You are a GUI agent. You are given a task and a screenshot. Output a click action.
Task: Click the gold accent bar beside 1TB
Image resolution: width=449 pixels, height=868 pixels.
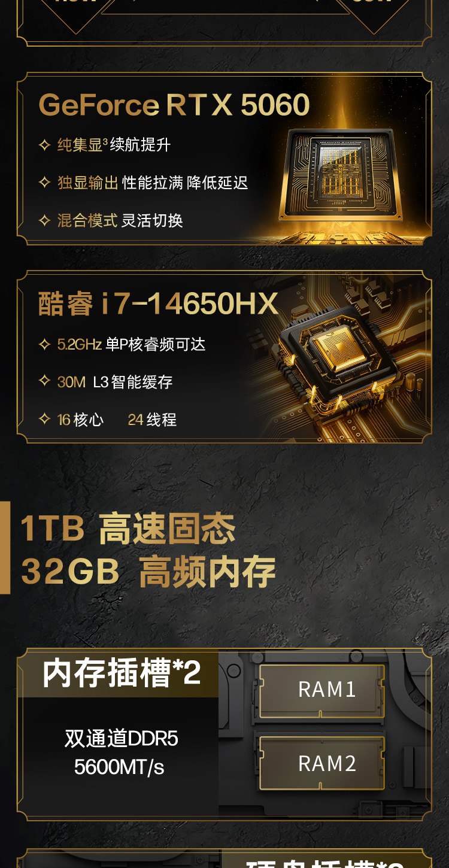pos(5,547)
